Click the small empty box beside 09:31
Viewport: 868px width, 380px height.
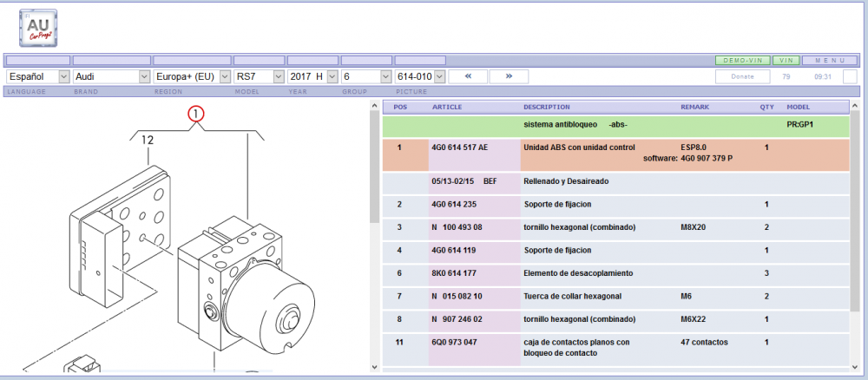(x=850, y=76)
